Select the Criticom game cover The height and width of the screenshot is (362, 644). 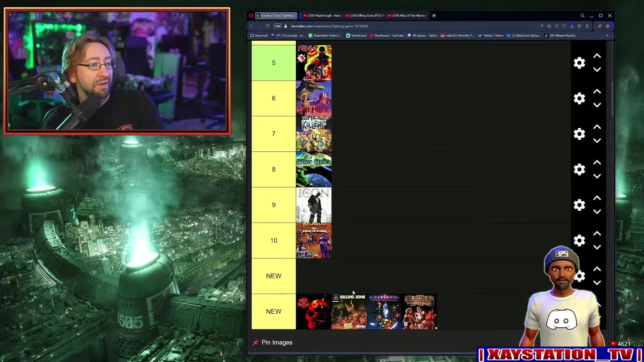(384, 312)
